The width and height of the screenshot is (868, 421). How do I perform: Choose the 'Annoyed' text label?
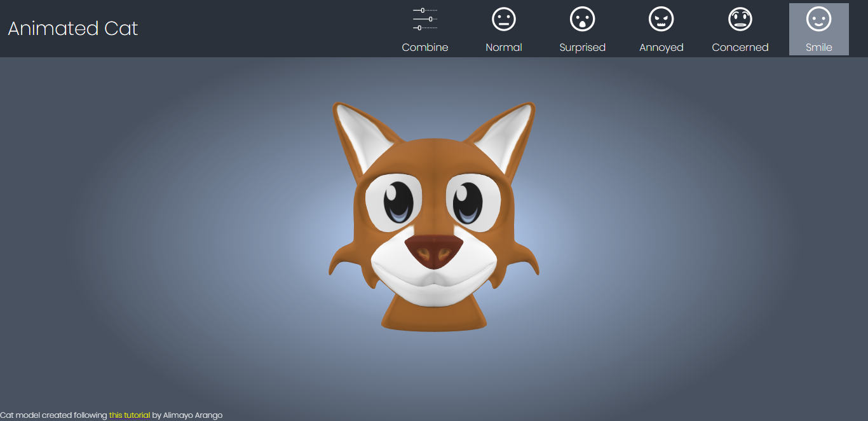tap(661, 48)
